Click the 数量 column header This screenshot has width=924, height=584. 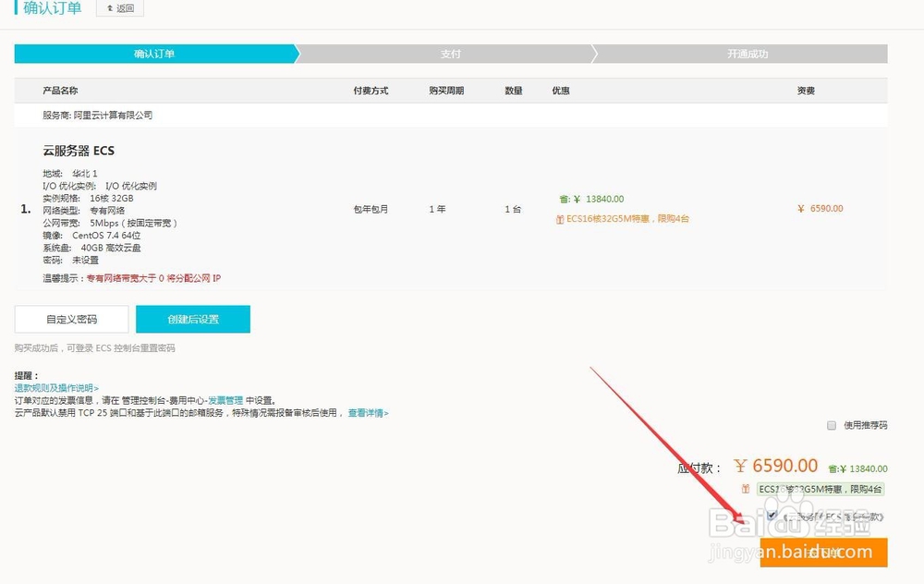(x=513, y=91)
